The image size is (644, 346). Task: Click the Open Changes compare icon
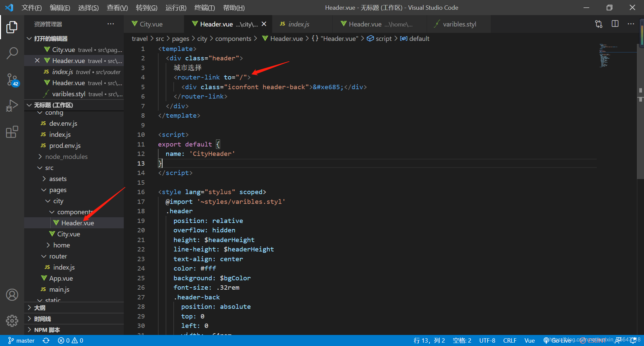pos(599,24)
